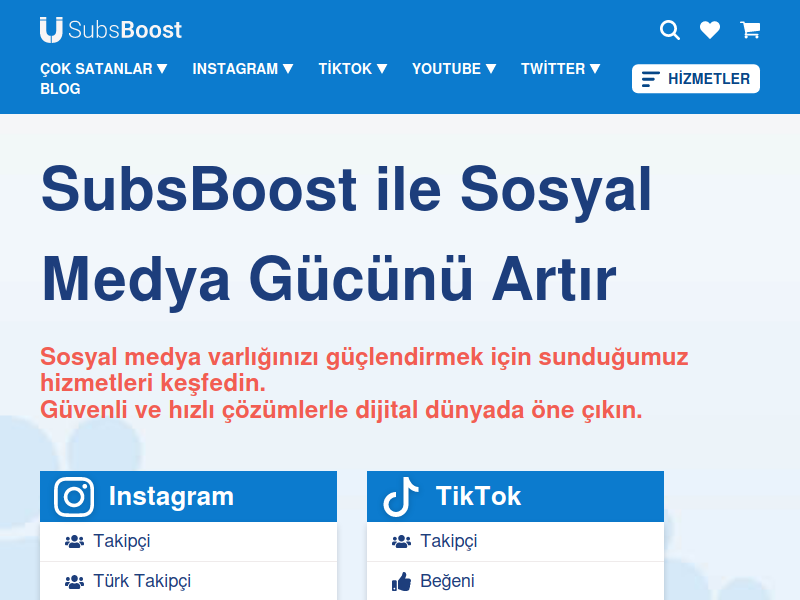Viewport: 800px width, 600px height.
Task: Click the TikTok card header title
Action: pos(479,496)
